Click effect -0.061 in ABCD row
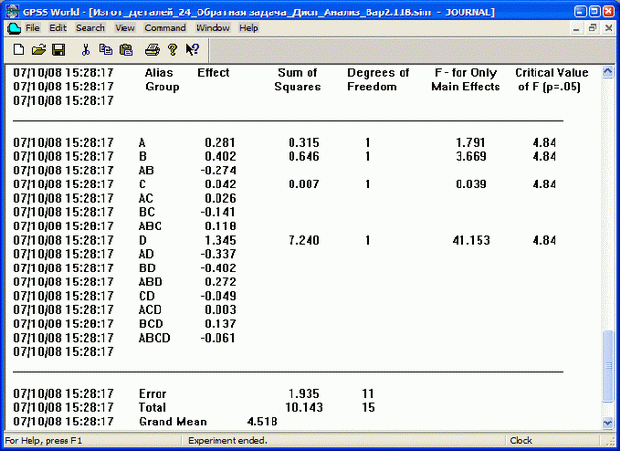Viewport: 620px width, 451px height. [x=218, y=338]
